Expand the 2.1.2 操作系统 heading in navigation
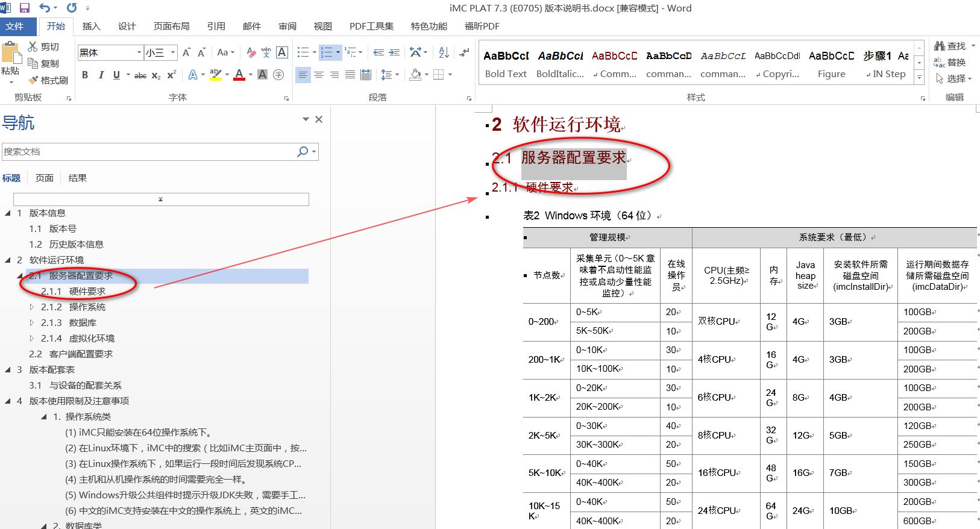 pyautogui.click(x=32, y=307)
